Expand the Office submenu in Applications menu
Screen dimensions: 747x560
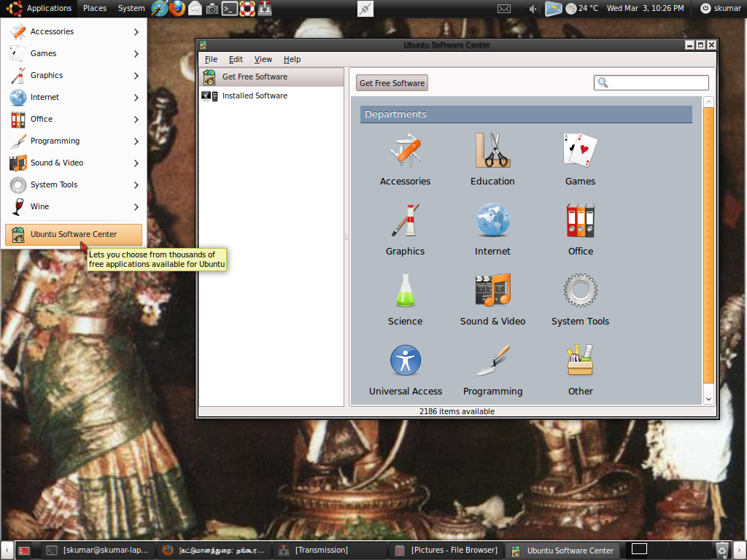point(74,119)
